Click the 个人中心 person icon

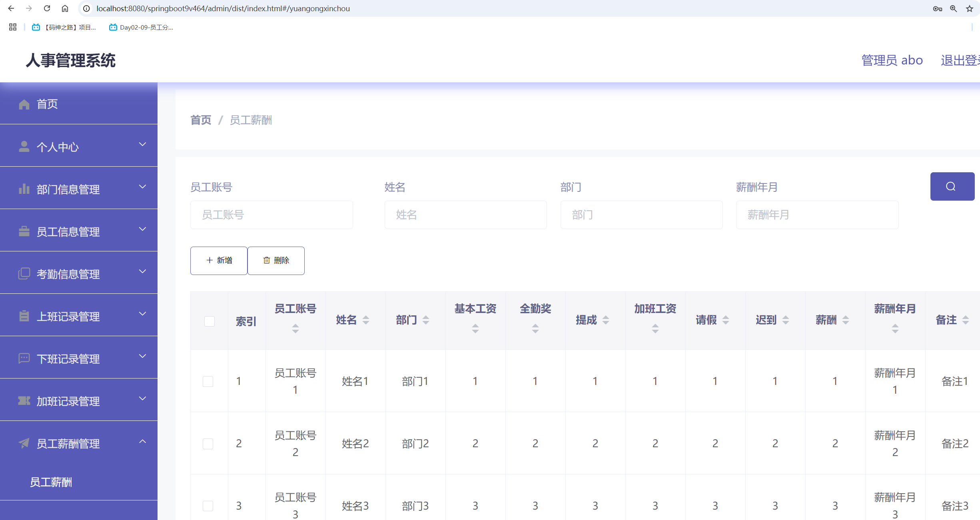(24, 146)
